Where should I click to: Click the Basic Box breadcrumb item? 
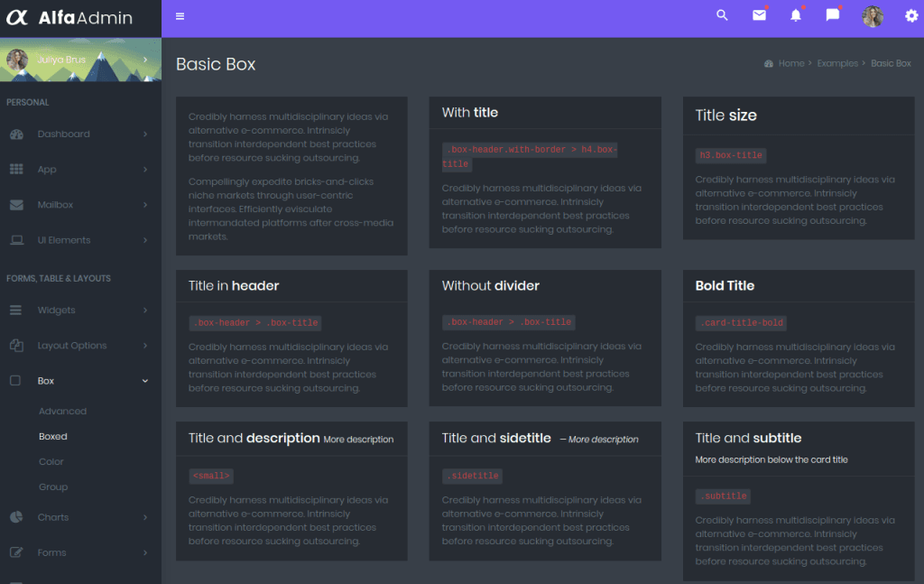[x=891, y=64]
